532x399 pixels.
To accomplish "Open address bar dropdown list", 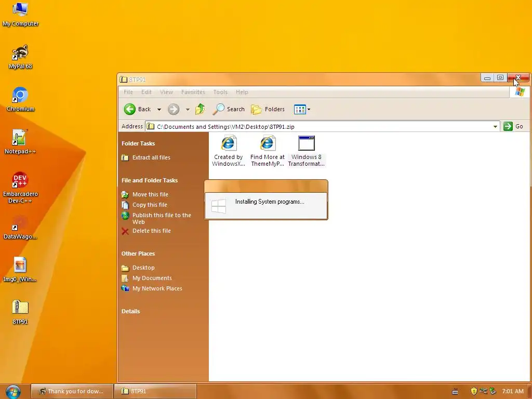I will [495, 127].
